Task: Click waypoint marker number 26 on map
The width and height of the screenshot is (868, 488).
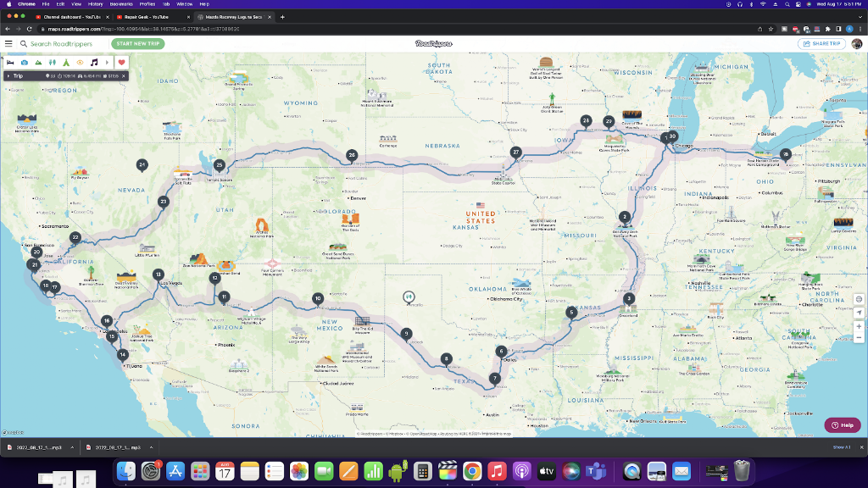Action: (352, 155)
